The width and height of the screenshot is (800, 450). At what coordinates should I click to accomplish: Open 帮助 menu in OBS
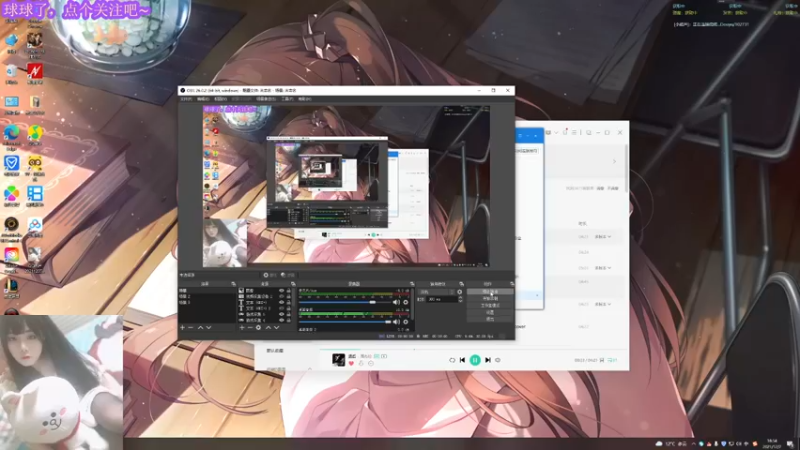pos(305,99)
